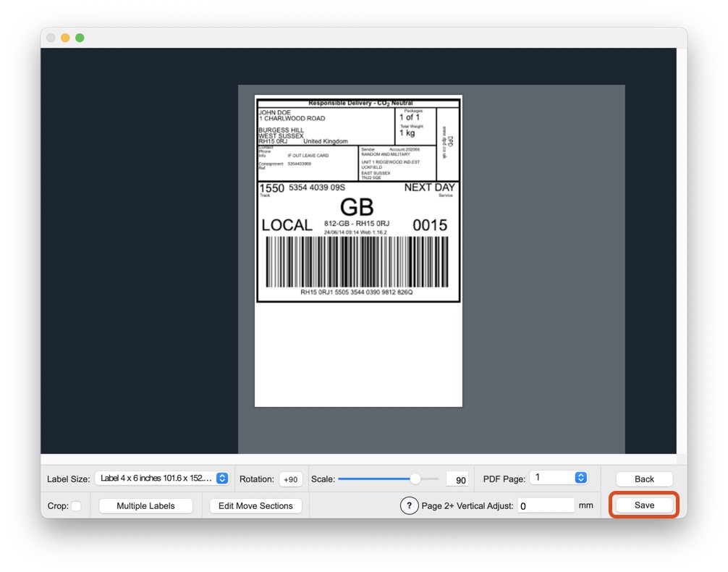Toggle the Crop checkbox
Image resolution: width=728 pixels, height=572 pixels.
(x=76, y=506)
